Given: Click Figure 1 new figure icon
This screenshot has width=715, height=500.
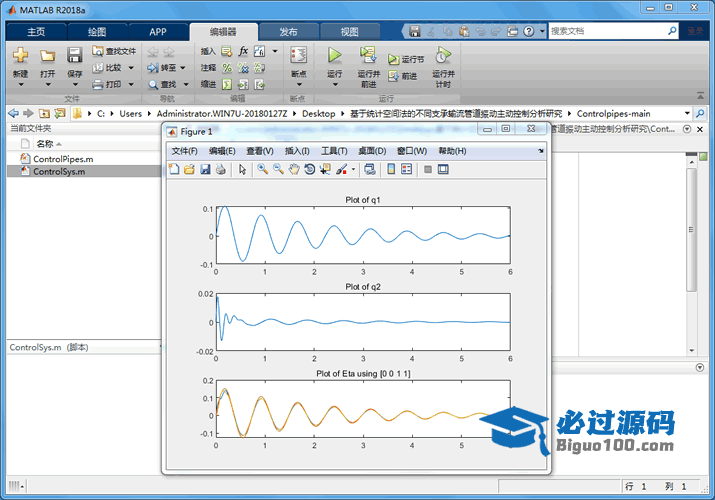Looking at the screenshot, I should 174,170.
